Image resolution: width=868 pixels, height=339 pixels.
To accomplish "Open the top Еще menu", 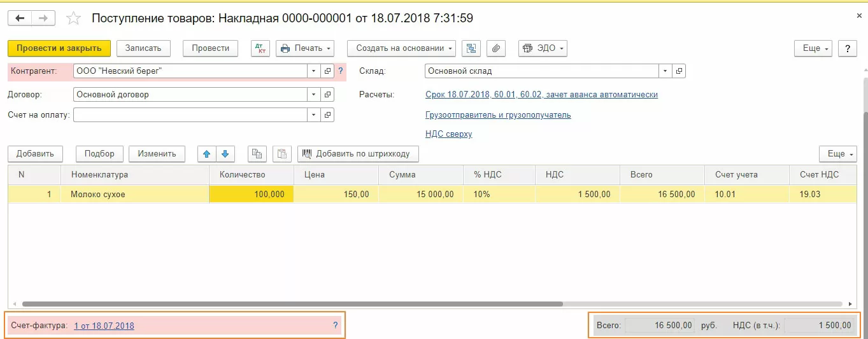I will coord(814,48).
